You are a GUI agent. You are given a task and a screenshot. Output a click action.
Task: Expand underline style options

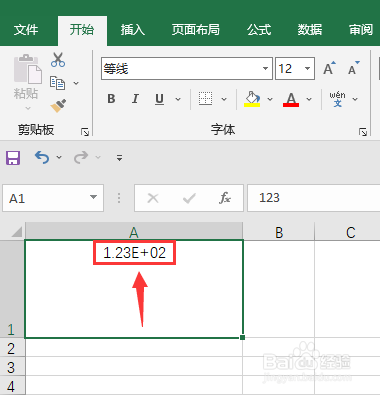(178, 99)
